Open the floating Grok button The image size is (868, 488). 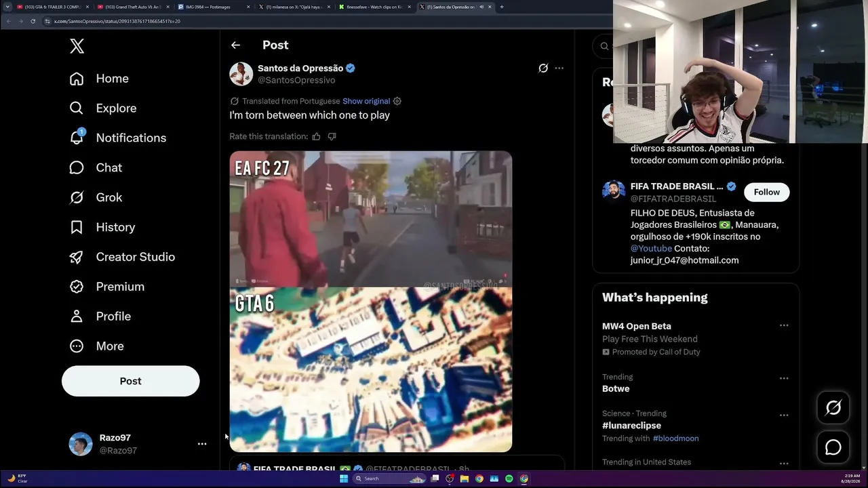(833, 407)
